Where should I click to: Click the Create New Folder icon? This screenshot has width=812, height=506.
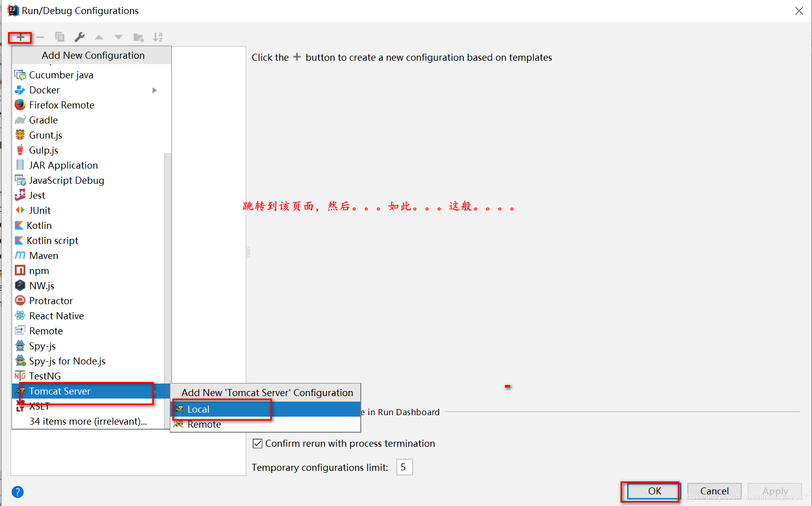[x=139, y=37]
